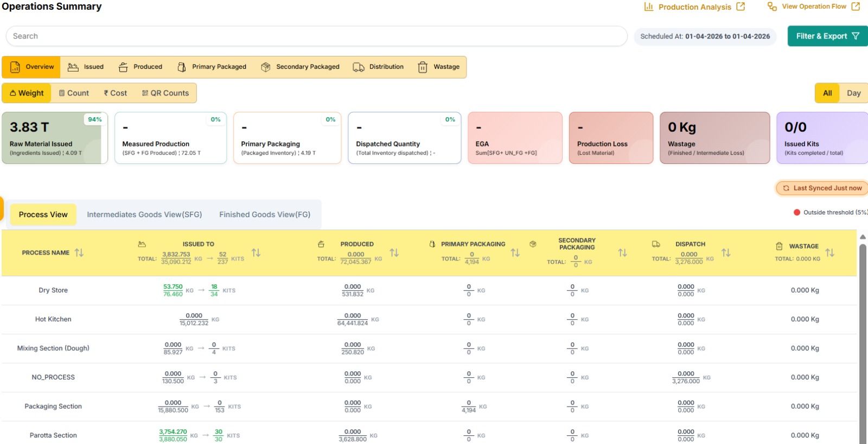
Task: Click the Last Synced Just now button
Action: (x=822, y=188)
